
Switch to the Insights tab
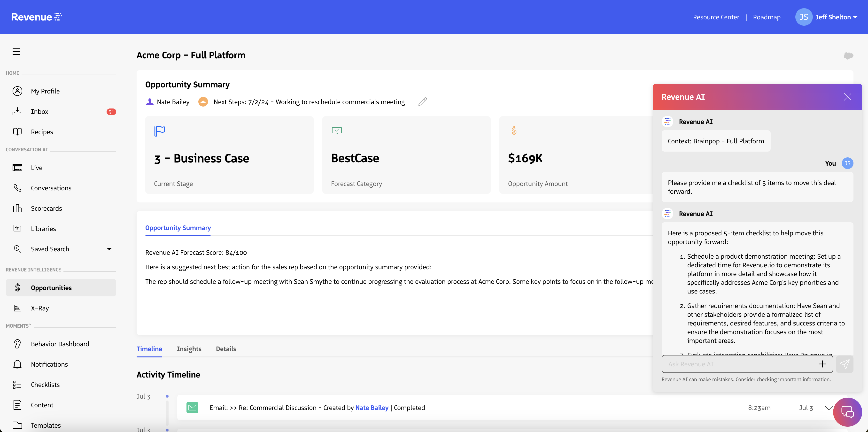[189, 349]
